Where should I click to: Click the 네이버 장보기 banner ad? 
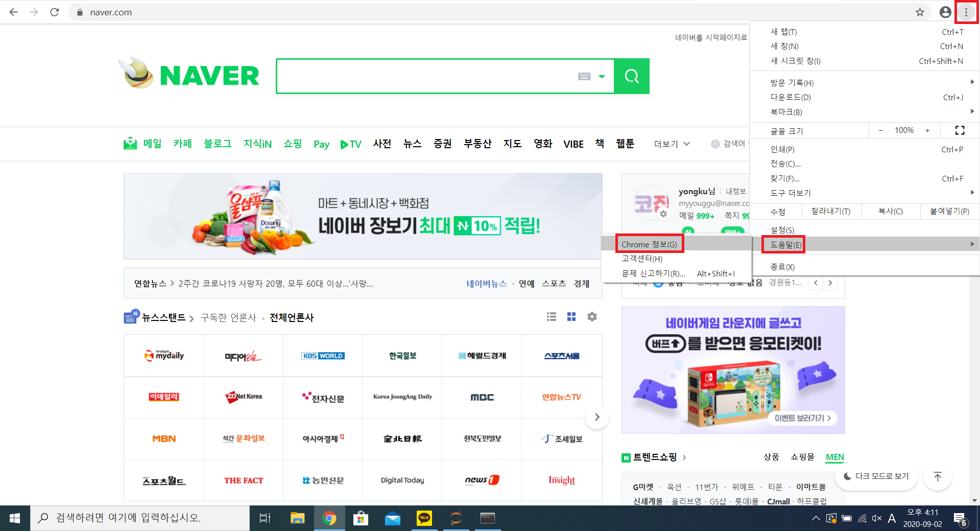363,216
